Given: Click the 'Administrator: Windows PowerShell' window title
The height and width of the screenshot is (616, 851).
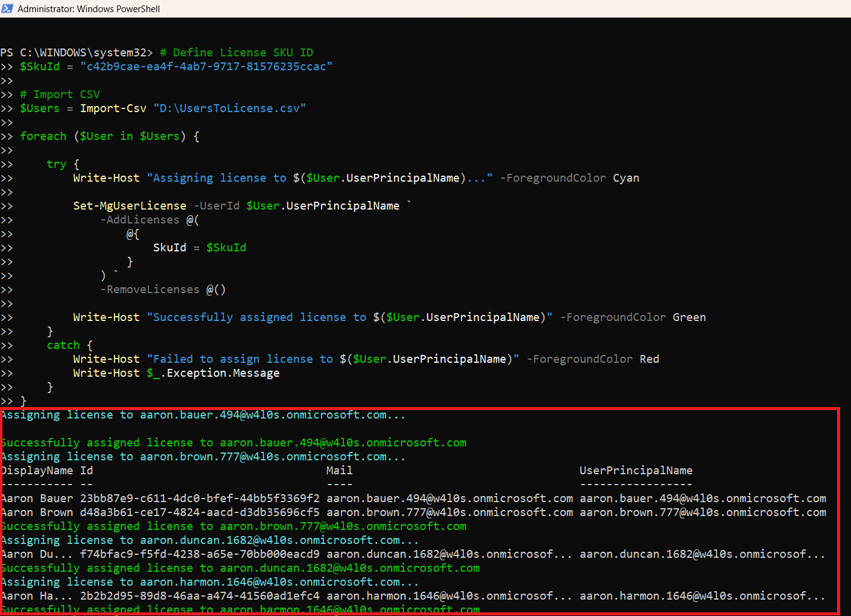Looking at the screenshot, I should [x=88, y=9].
